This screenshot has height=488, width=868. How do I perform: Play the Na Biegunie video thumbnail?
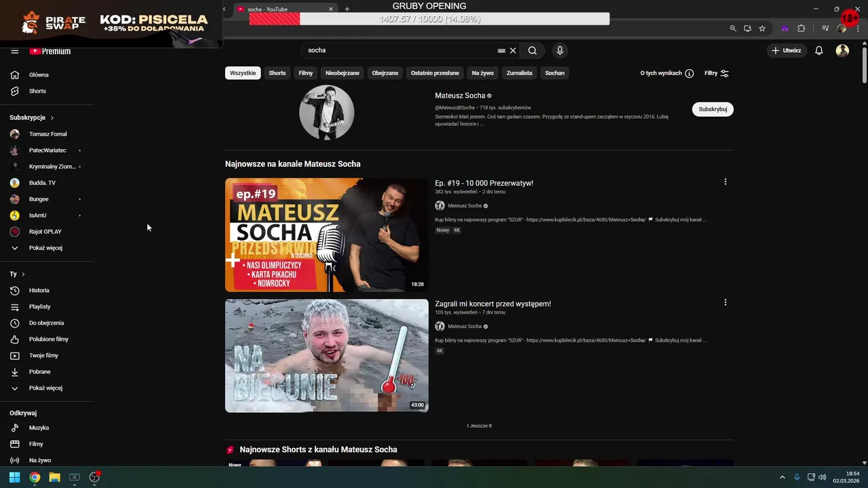[x=327, y=355]
